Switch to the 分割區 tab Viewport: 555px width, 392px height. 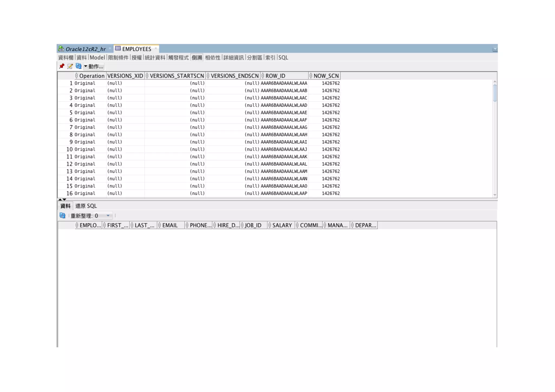click(254, 57)
